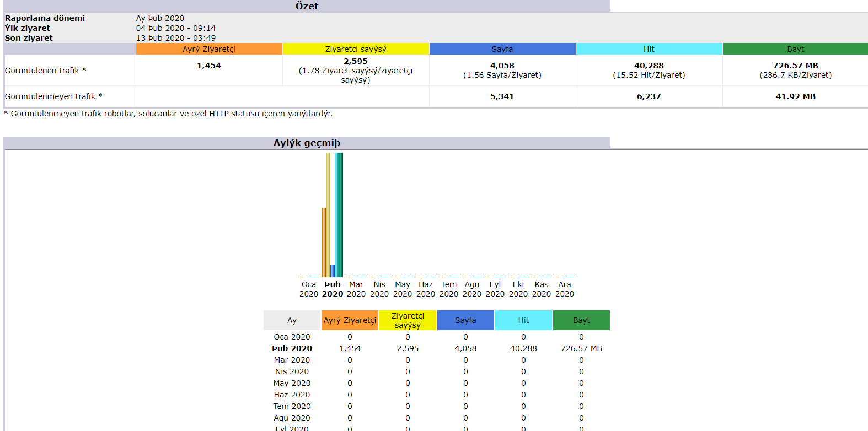Screen dimensions: 868x431
Task: Click the "(286.7 KB/Ziyaret)" ratio text
Action: (796, 75)
